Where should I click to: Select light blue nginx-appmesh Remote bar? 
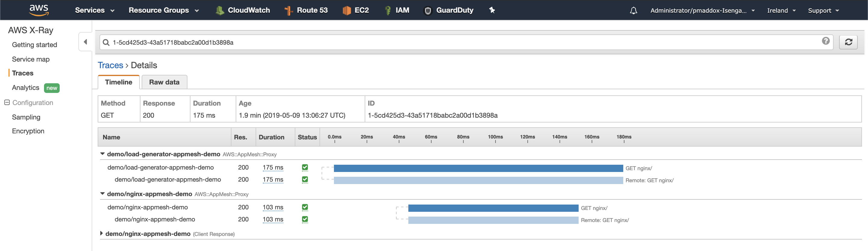tap(493, 220)
